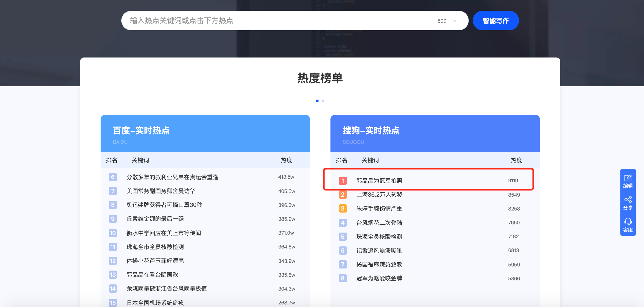
Task: Switch to second carousel page dot
Action: pyautogui.click(x=323, y=101)
